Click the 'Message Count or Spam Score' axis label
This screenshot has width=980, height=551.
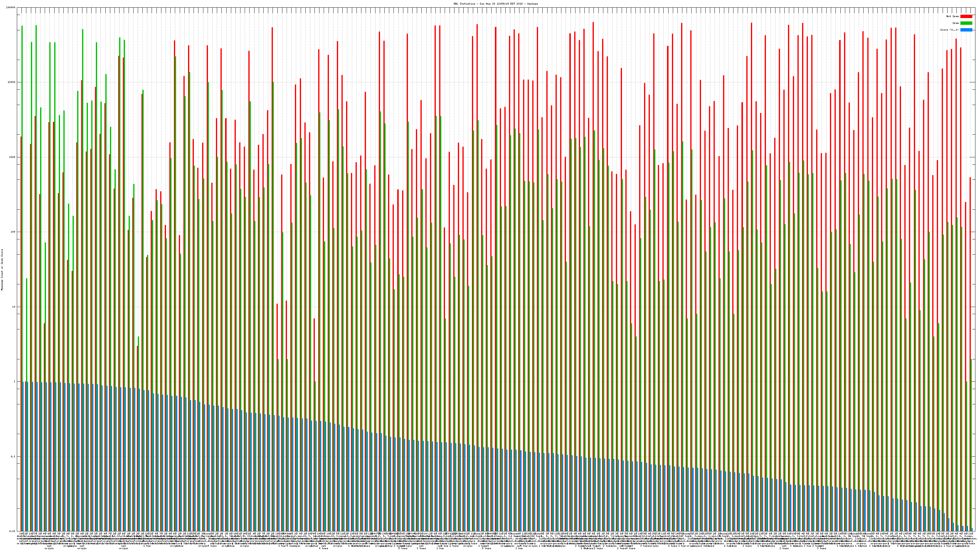(x=2, y=270)
